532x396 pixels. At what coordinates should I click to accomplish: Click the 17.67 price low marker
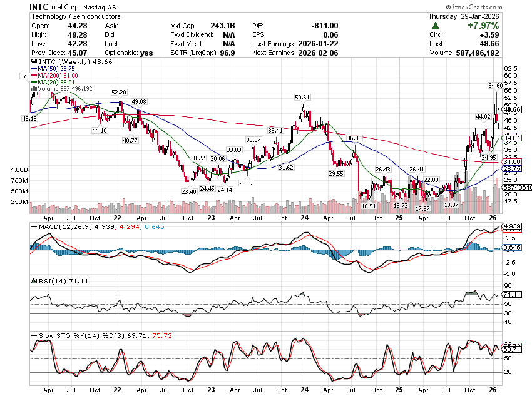[423, 208]
